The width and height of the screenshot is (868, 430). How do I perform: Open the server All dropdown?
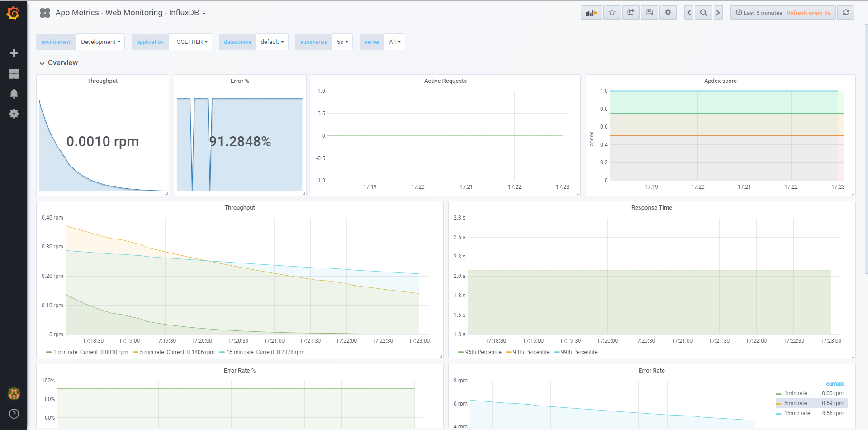coord(394,42)
